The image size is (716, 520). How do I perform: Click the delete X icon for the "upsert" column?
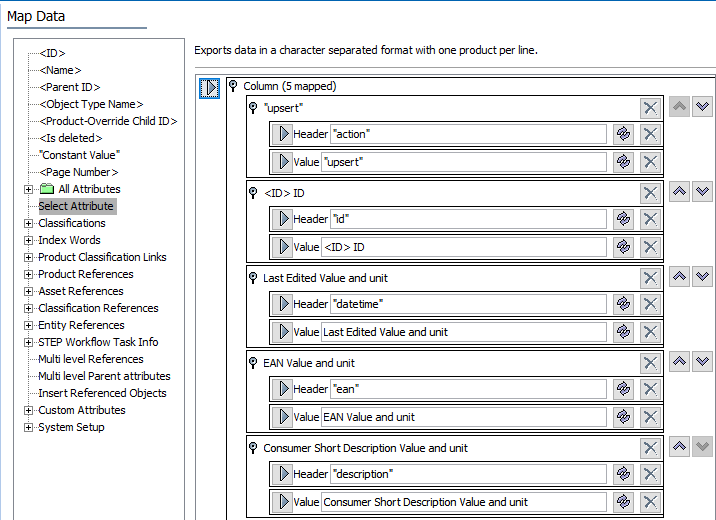point(650,108)
